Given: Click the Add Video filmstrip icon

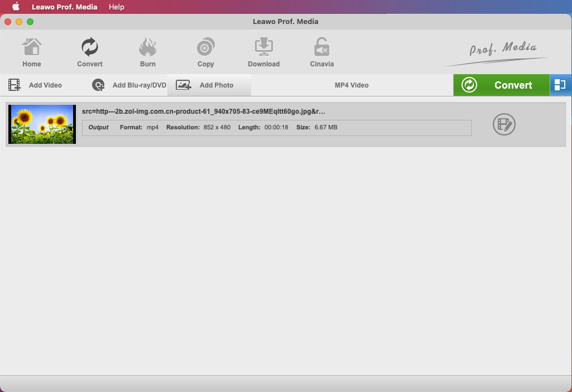Looking at the screenshot, I should click(14, 85).
